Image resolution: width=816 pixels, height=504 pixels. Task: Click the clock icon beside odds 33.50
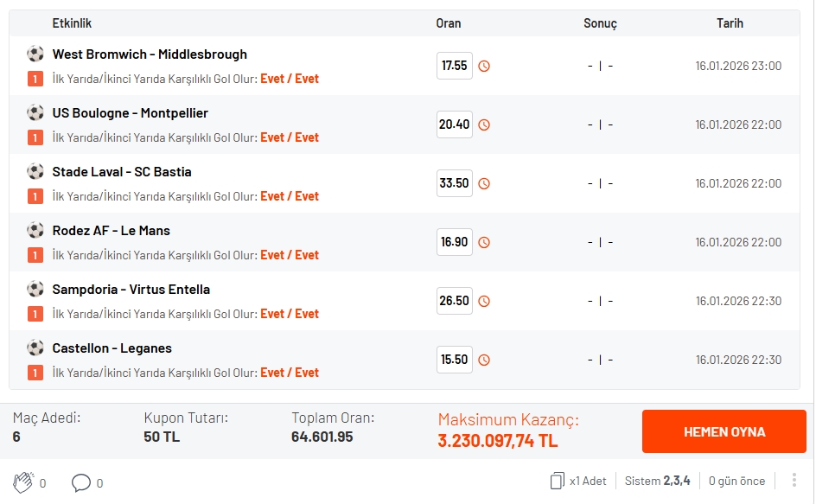(484, 183)
